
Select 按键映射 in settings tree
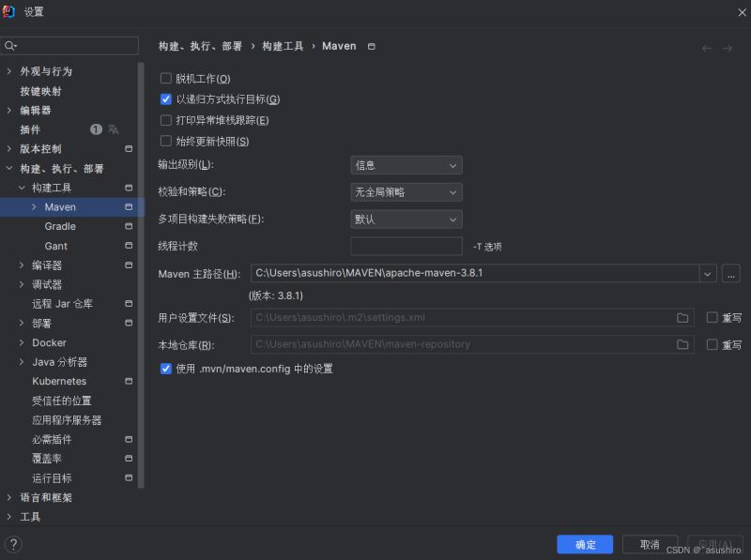click(40, 91)
